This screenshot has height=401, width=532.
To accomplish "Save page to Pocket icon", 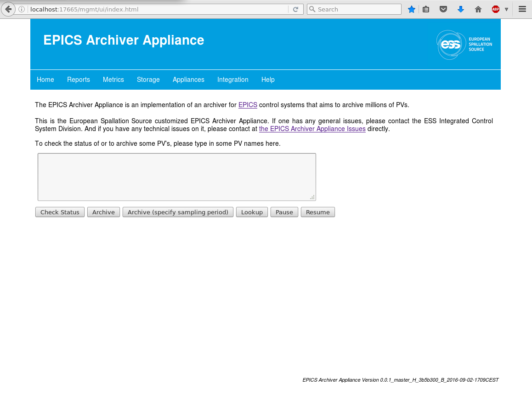I will (443, 9).
